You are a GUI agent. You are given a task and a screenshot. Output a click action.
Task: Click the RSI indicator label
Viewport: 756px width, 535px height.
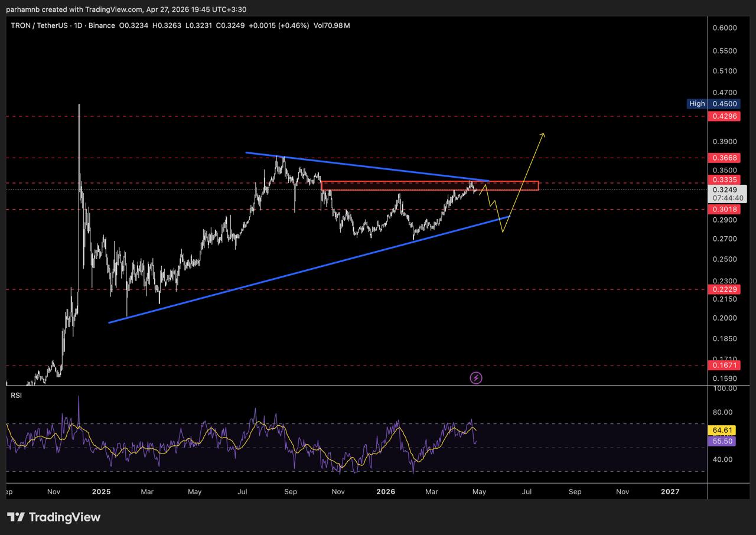pos(16,395)
